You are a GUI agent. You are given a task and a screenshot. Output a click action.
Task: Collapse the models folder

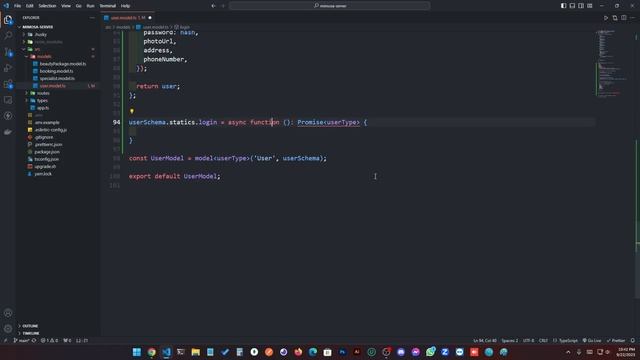44,56
